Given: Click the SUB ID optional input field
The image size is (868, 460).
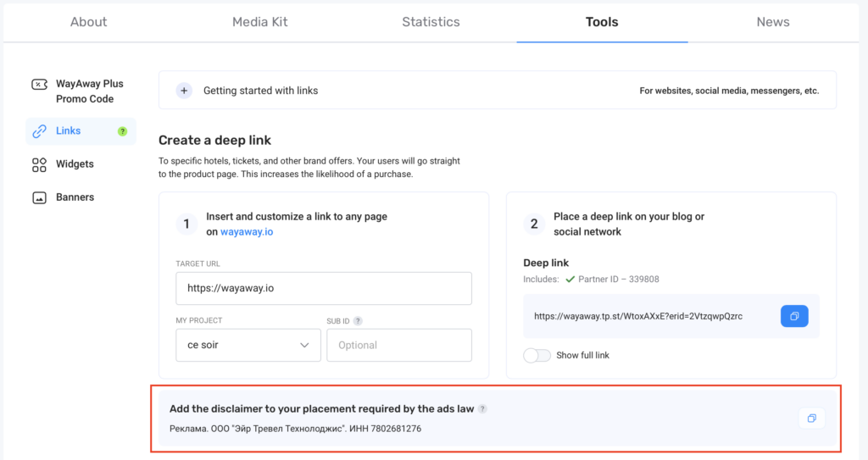Looking at the screenshot, I should (x=398, y=345).
